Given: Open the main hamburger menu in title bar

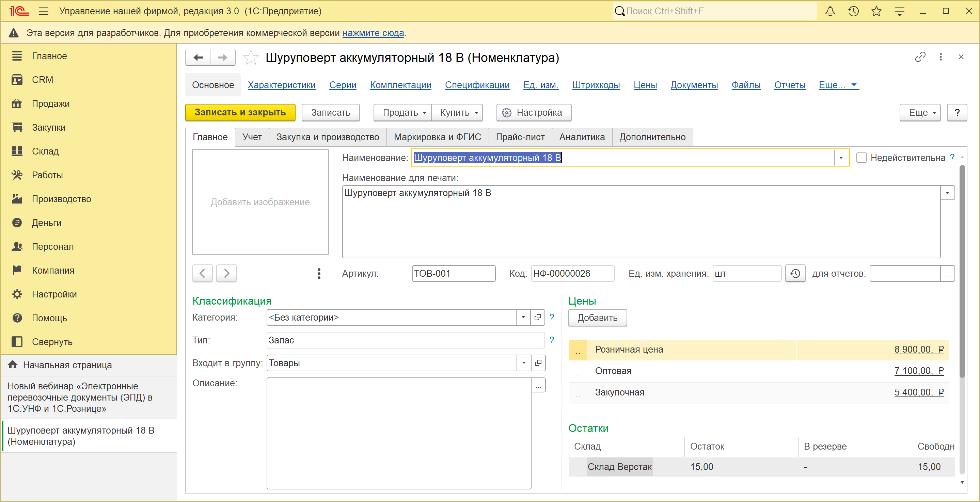Looking at the screenshot, I should (44, 11).
